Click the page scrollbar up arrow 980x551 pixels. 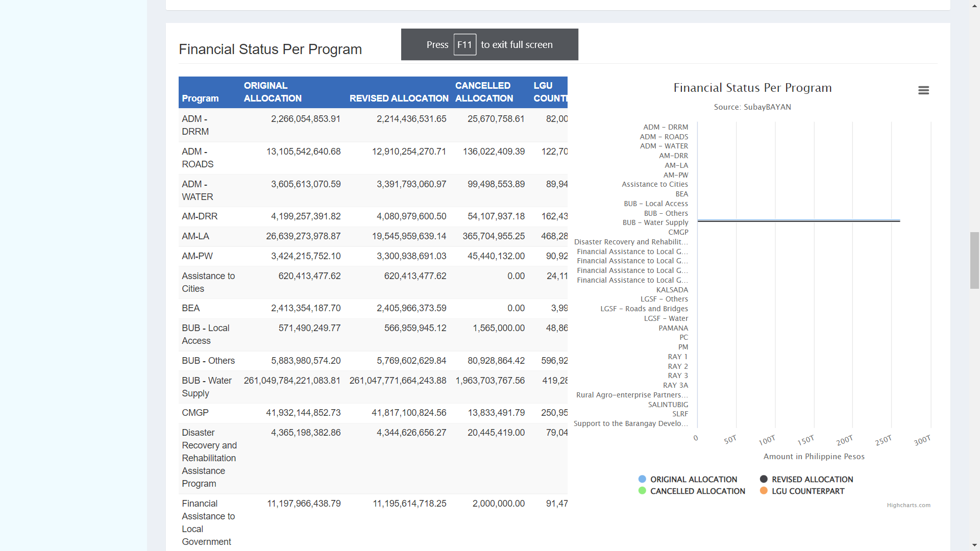[975, 5]
